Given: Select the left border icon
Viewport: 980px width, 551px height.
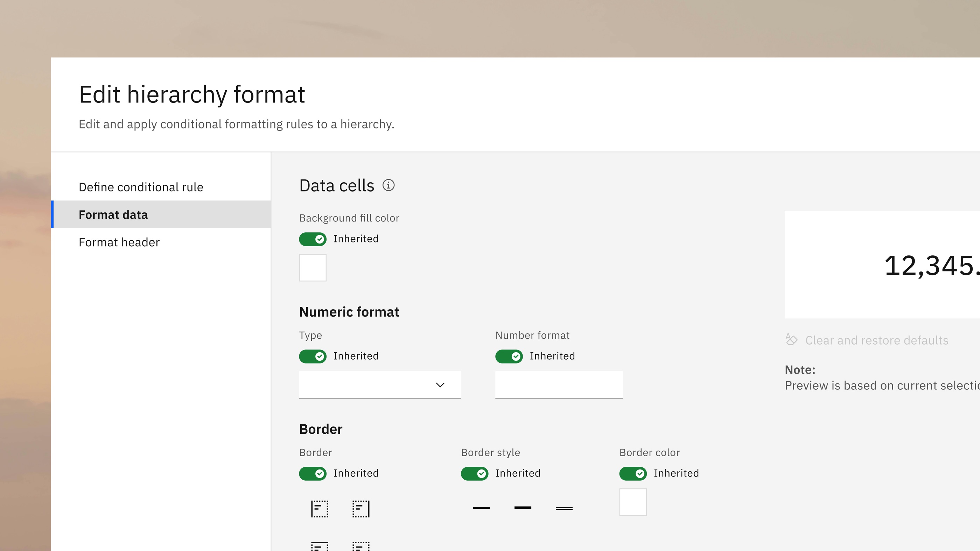Looking at the screenshot, I should pos(320,509).
